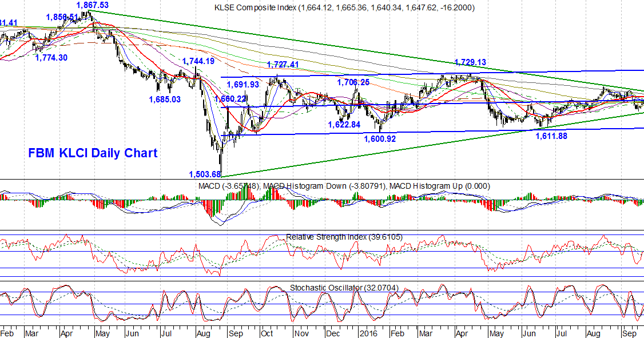Select the 1,744.19 price label
The height and width of the screenshot is (338, 644).
(x=198, y=61)
